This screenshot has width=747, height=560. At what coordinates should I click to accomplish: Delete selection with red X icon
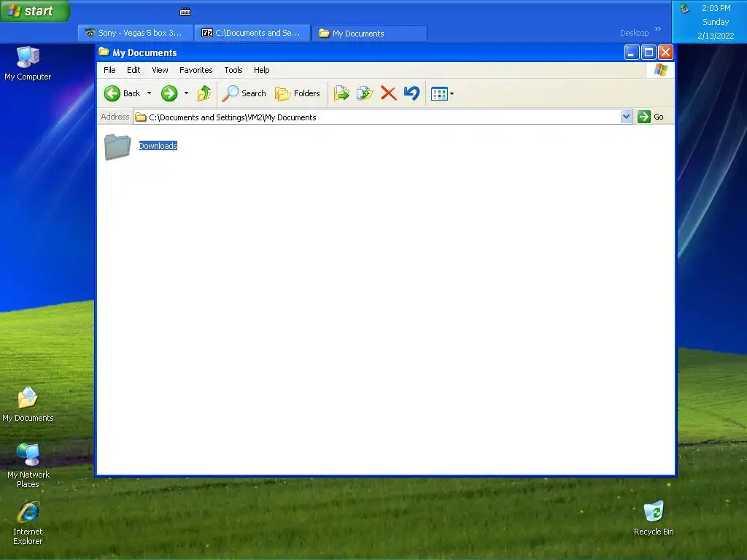coord(388,93)
